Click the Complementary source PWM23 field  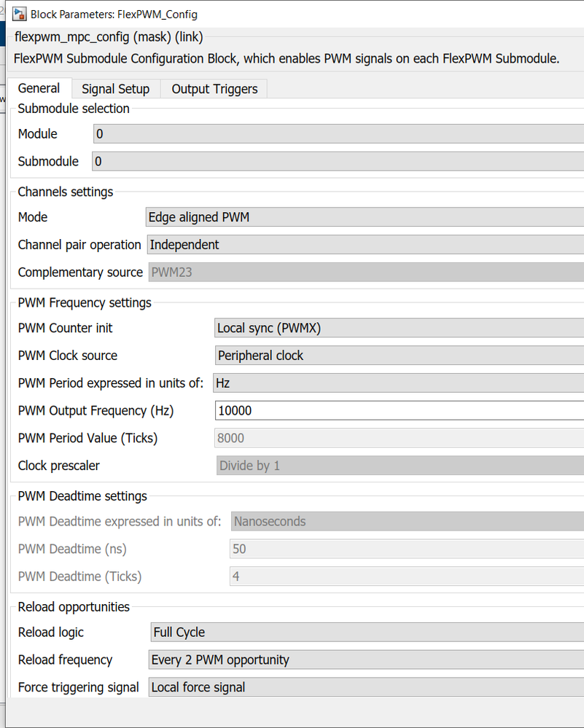tap(365, 272)
